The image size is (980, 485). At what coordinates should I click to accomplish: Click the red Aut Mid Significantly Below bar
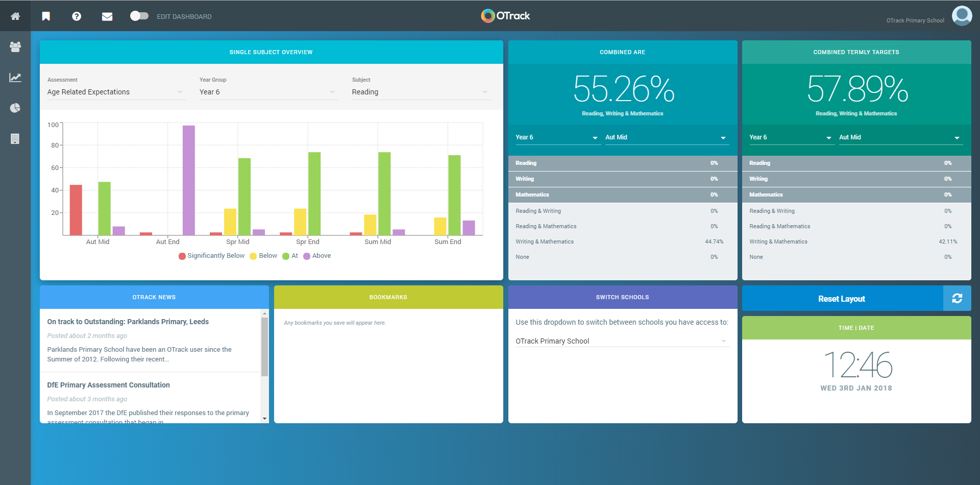pyautogui.click(x=76, y=210)
